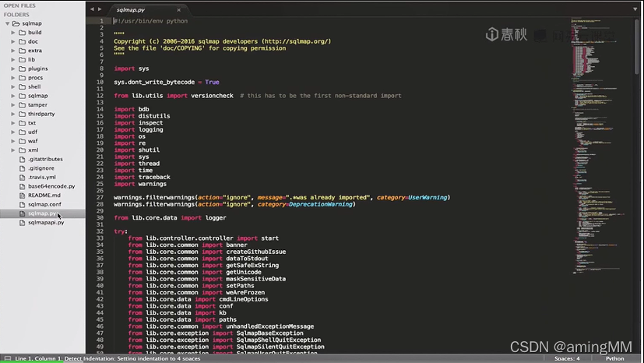644x363 pixels.
Task: Click the sqlmap root folder icon
Action: [16, 23]
